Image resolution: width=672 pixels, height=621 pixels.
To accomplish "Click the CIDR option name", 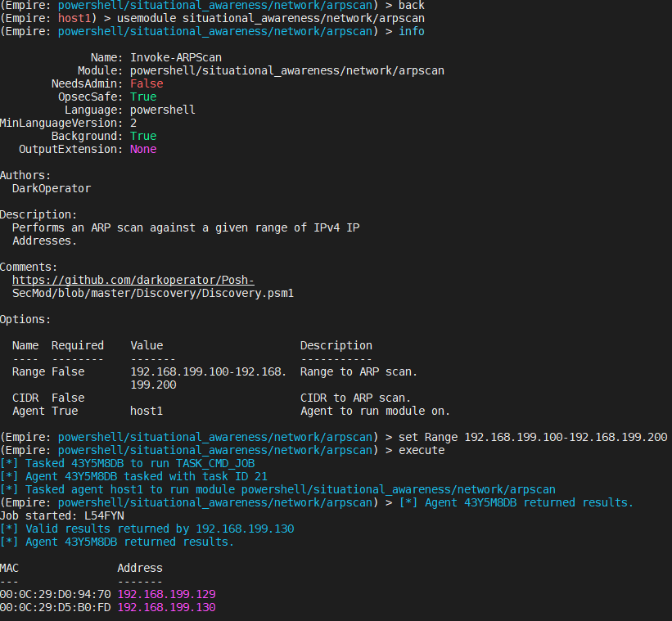I will coord(25,398).
